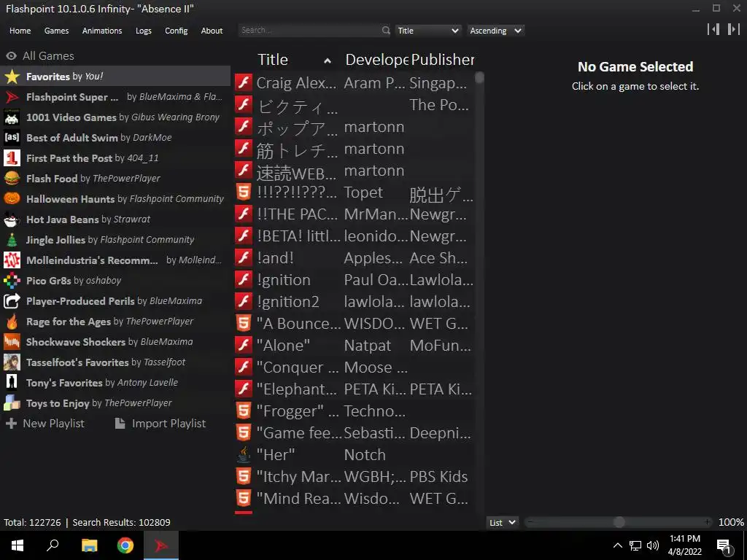The image size is (747, 560).
Task: Click the HTML5 icon beside "Frogger"
Action: (244, 411)
